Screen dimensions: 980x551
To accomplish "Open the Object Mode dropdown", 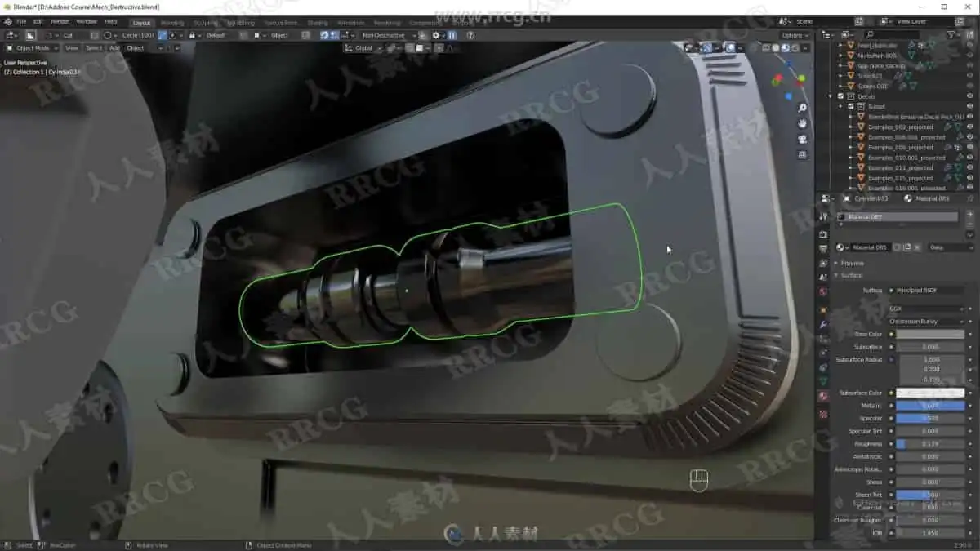I will (x=33, y=48).
